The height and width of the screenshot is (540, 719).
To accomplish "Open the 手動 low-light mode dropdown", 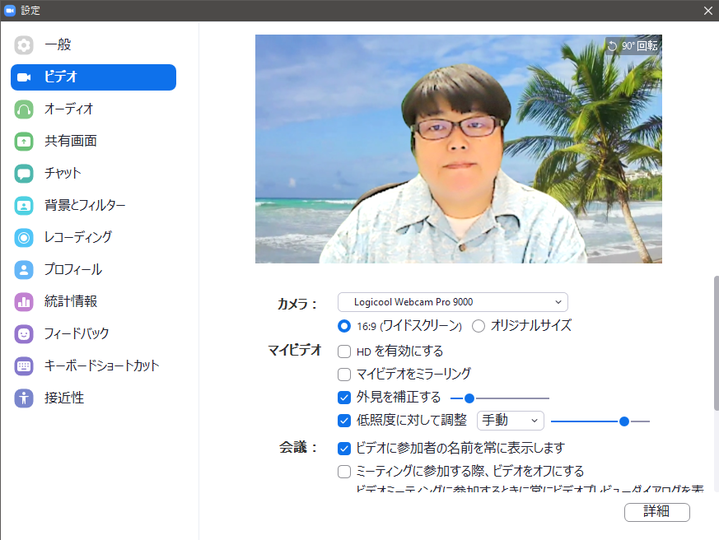I will coord(510,420).
